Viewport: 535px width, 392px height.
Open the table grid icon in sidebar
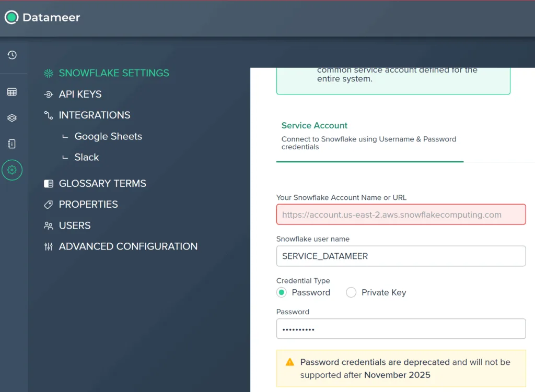12,92
